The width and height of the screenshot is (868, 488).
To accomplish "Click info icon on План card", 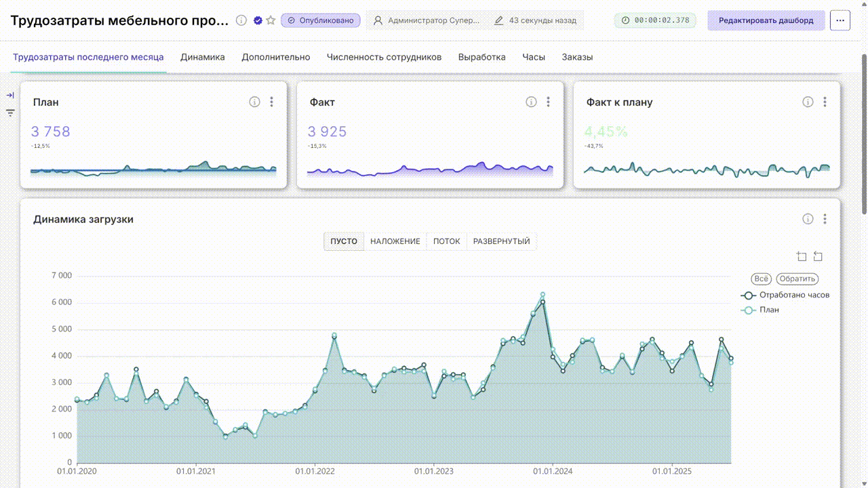I will click(254, 102).
